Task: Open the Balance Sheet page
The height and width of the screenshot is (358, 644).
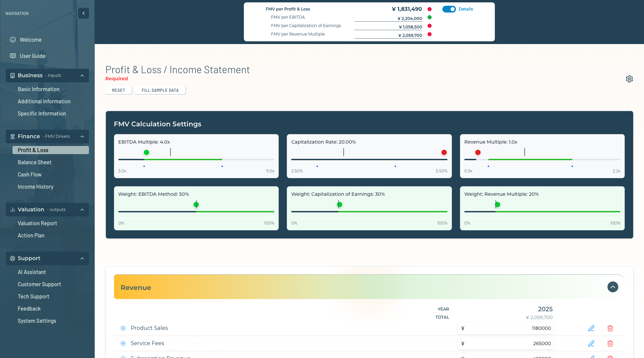Action: [x=34, y=162]
